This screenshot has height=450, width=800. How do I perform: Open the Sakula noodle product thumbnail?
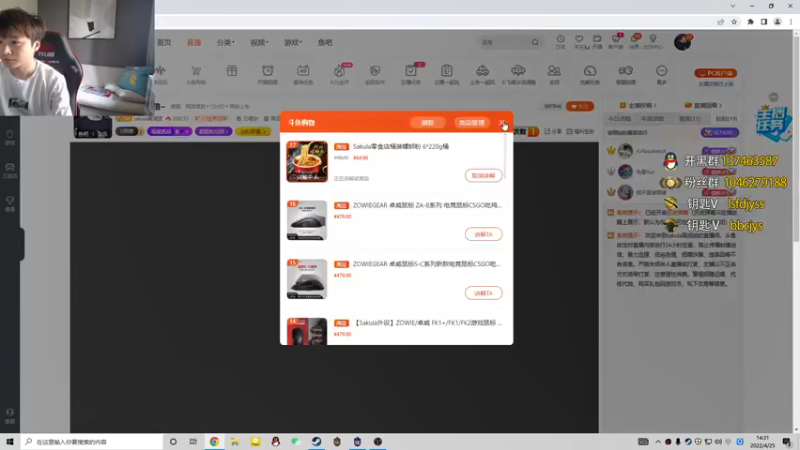[x=307, y=162]
